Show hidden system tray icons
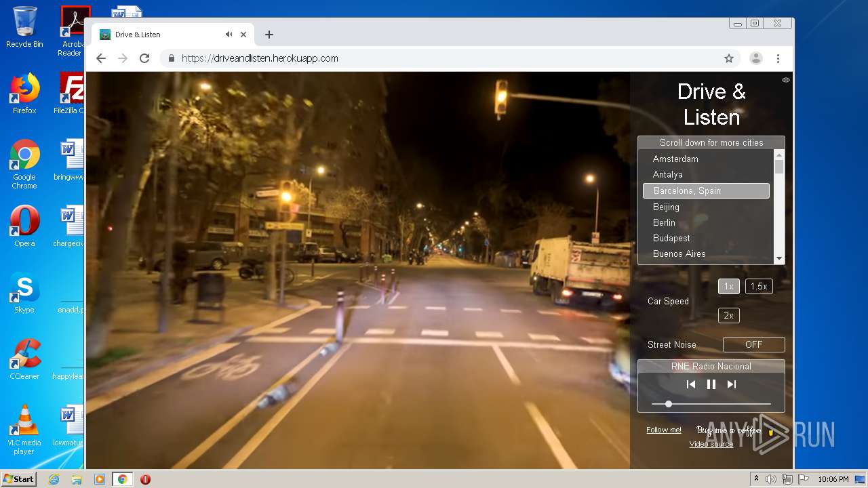 click(756, 479)
